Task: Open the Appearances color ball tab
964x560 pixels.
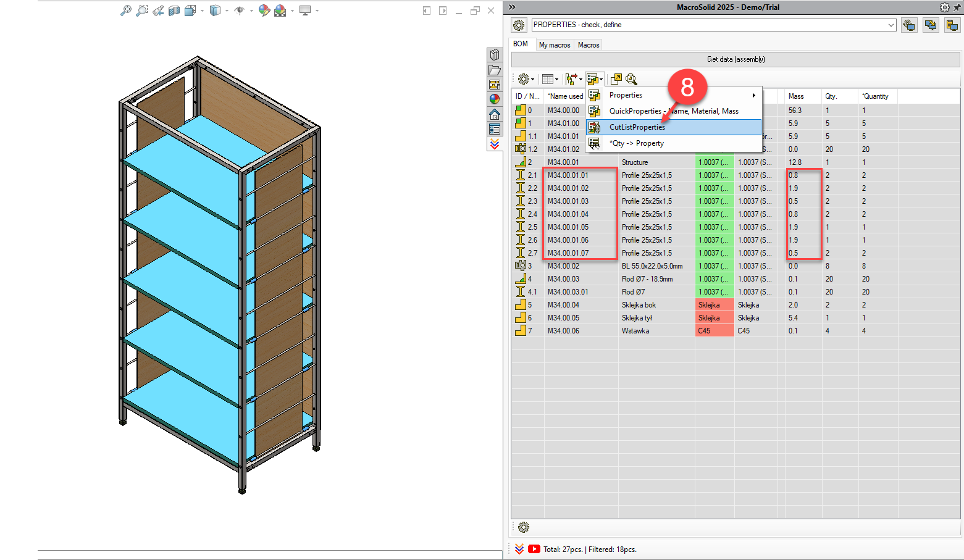Action: (x=495, y=99)
